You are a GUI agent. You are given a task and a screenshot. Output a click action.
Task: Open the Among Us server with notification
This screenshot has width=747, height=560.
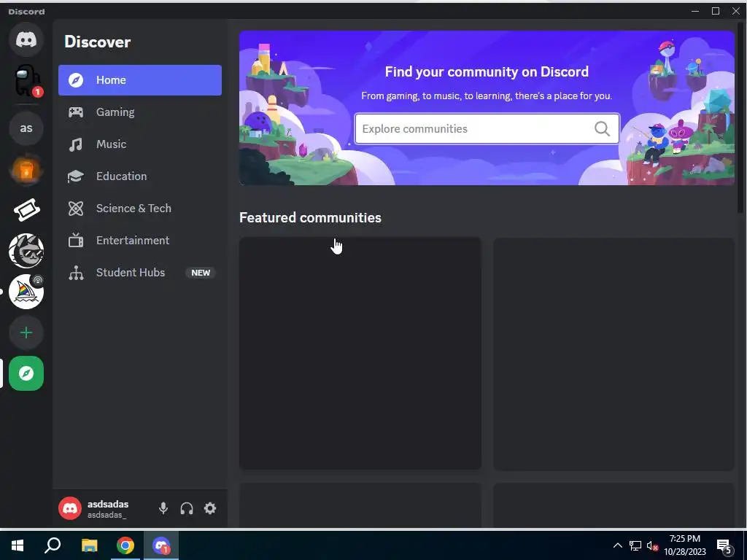click(26, 80)
